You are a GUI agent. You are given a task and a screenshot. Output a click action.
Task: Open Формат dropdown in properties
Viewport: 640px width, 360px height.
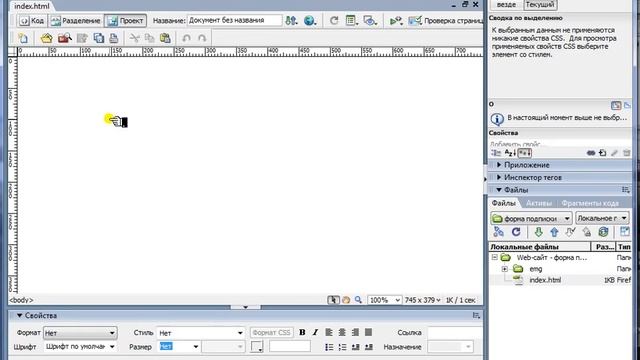pyautogui.click(x=80, y=333)
